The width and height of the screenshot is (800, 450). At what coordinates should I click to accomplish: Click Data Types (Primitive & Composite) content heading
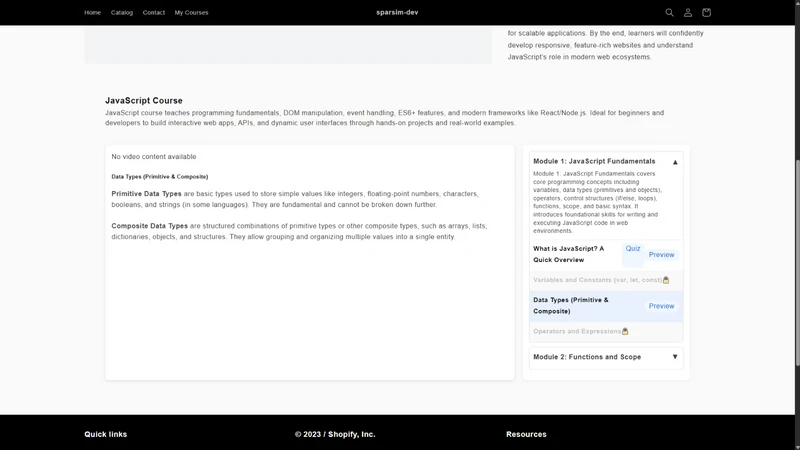[x=160, y=177]
